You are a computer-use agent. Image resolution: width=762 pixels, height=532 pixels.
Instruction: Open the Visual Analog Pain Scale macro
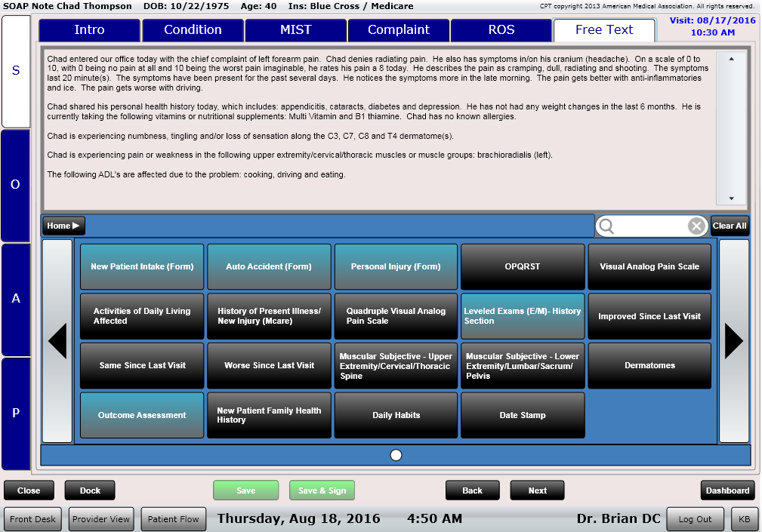tap(649, 266)
